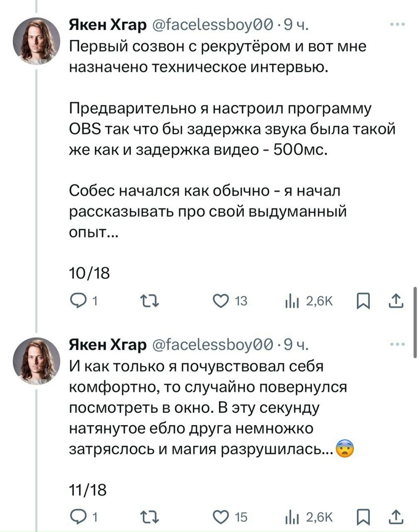Save tweet 11/18 to bookmarks
Viewport: 420px width, 532px height.
pos(363,517)
